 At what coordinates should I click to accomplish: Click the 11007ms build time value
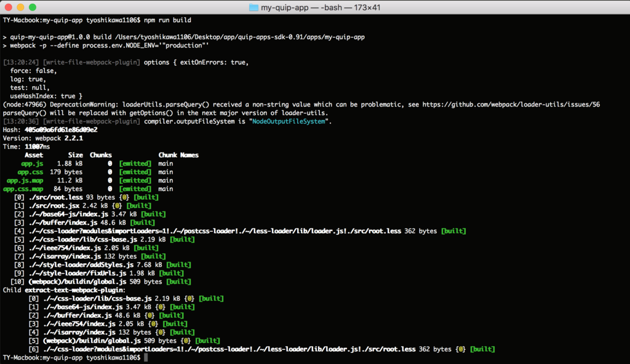pyautogui.click(x=38, y=146)
